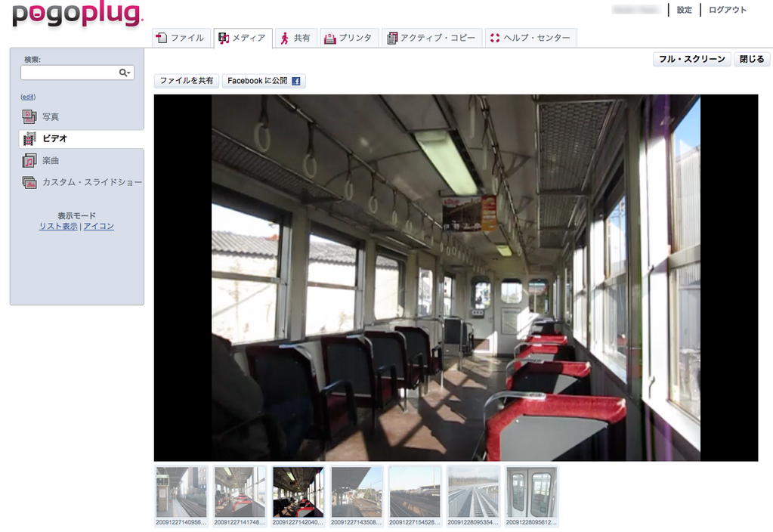
Task: Click the 設定 settings link
Action: click(684, 10)
